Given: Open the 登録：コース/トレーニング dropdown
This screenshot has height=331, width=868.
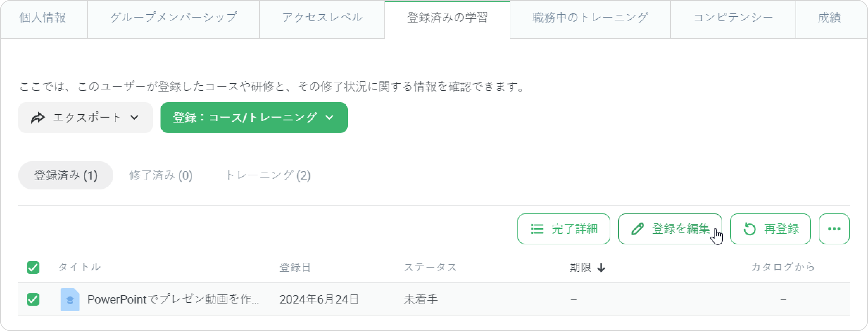Looking at the screenshot, I should (254, 118).
